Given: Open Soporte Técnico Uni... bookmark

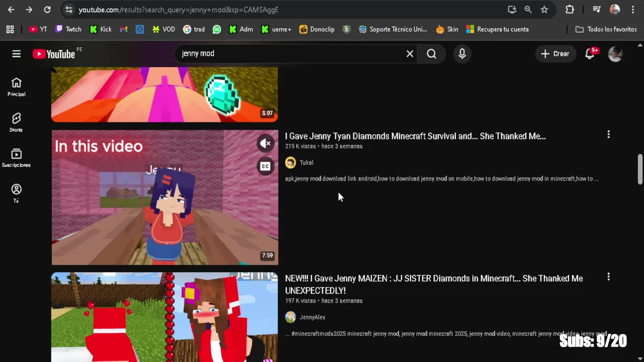Looking at the screenshot, I should click(393, 29).
